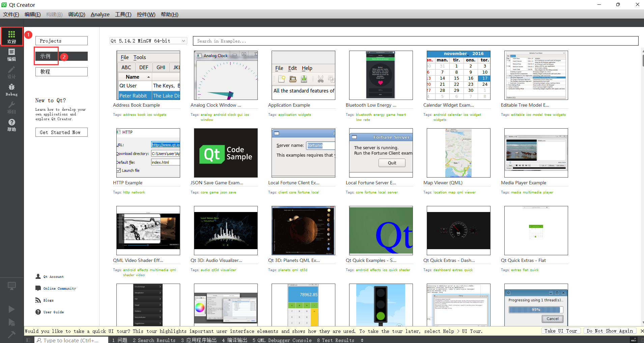Open the 文件(F) menu
The image size is (644, 343).
tap(11, 15)
